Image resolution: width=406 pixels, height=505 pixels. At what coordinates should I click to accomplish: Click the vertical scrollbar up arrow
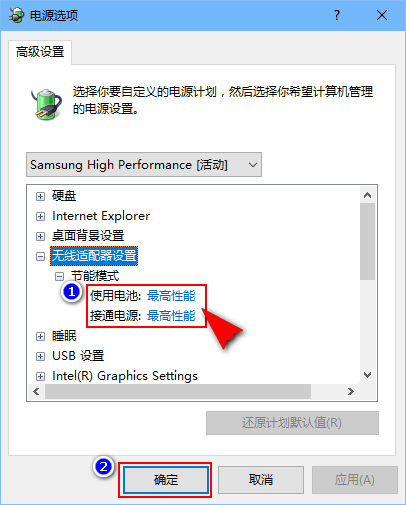[x=367, y=195]
